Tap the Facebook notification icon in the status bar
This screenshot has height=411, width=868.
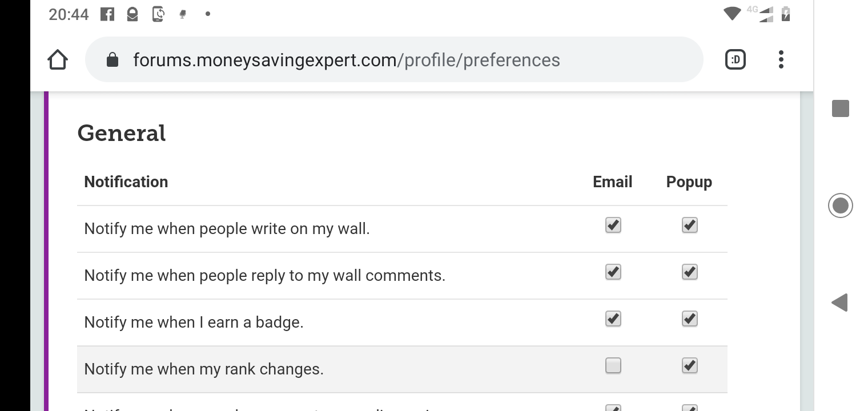coord(107,14)
